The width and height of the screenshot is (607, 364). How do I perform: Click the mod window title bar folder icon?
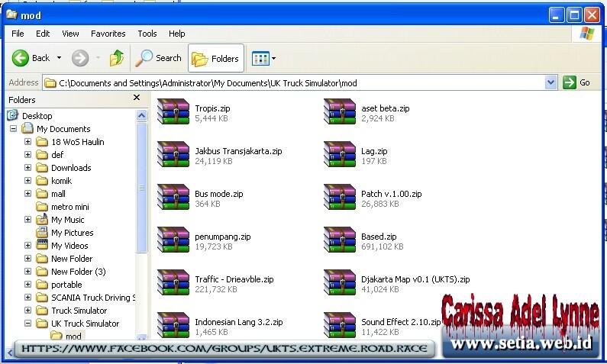[11, 14]
